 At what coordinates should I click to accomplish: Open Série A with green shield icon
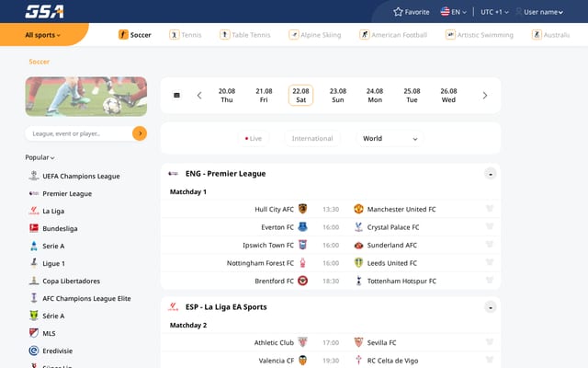tap(47, 316)
